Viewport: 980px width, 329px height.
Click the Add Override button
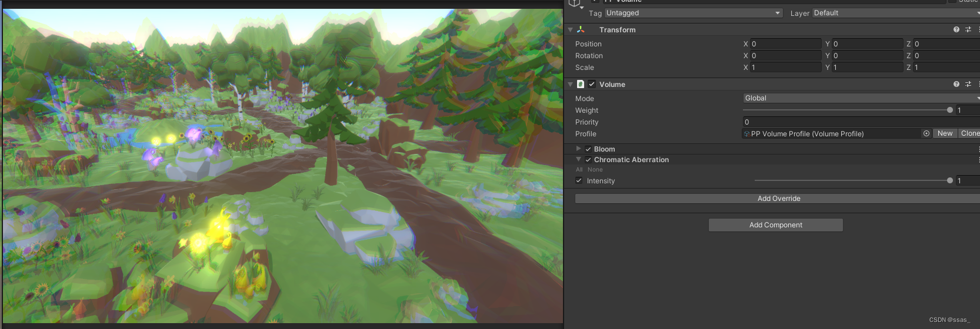coord(778,199)
